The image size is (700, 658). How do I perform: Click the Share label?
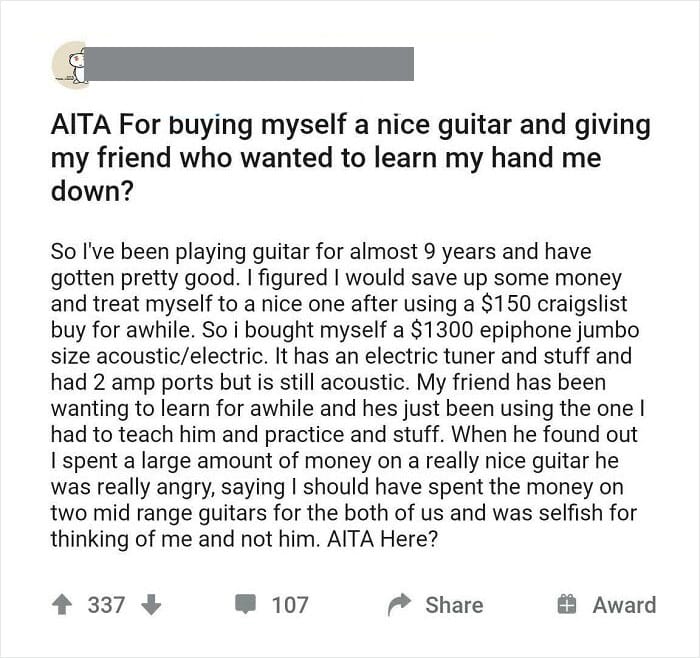(454, 605)
